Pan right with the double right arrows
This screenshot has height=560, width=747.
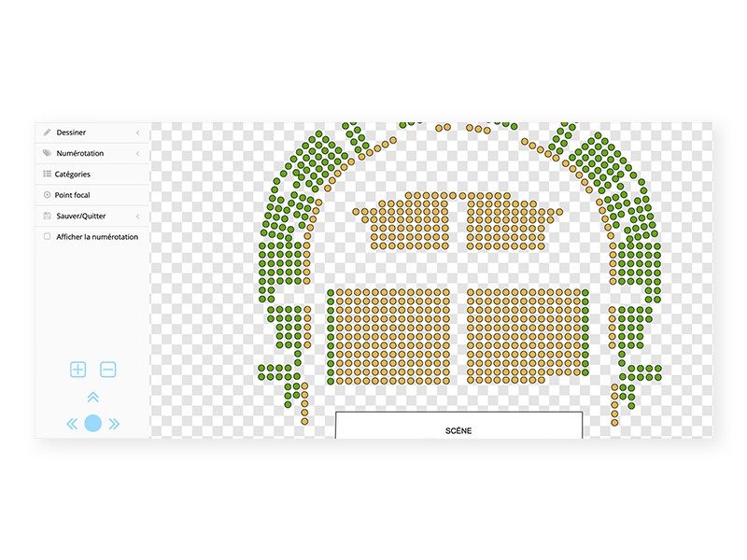pyautogui.click(x=114, y=424)
